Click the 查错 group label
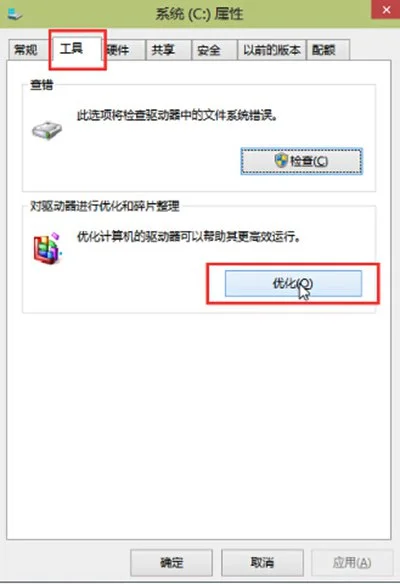The width and height of the screenshot is (400, 584). (41, 85)
